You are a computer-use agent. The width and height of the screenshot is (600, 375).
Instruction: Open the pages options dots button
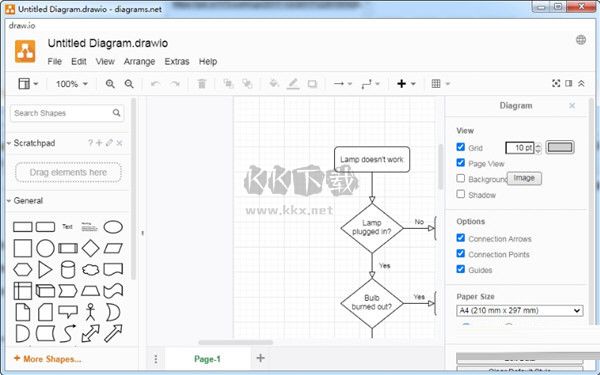(x=156, y=359)
